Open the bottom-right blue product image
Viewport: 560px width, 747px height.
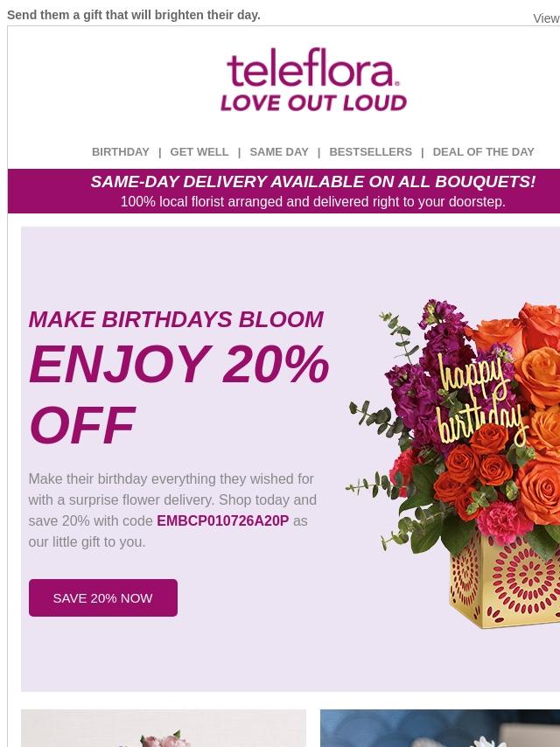click(439, 728)
